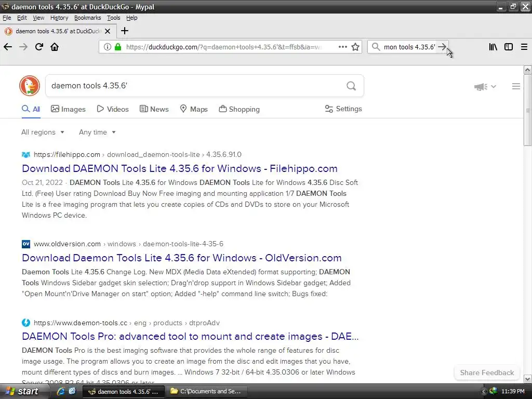This screenshot has width=532, height=399.
Task: Open the Edit menu
Action: point(22,18)
